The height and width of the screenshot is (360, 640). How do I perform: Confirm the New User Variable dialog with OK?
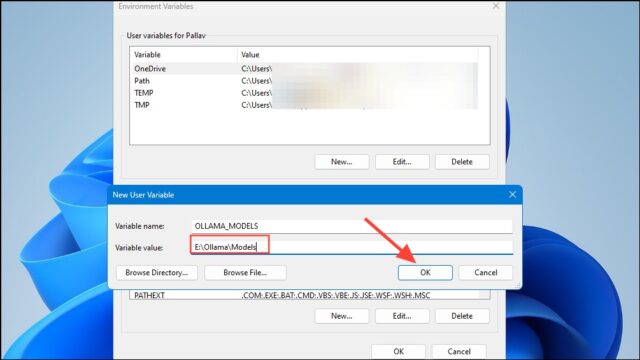click(425, 272)
